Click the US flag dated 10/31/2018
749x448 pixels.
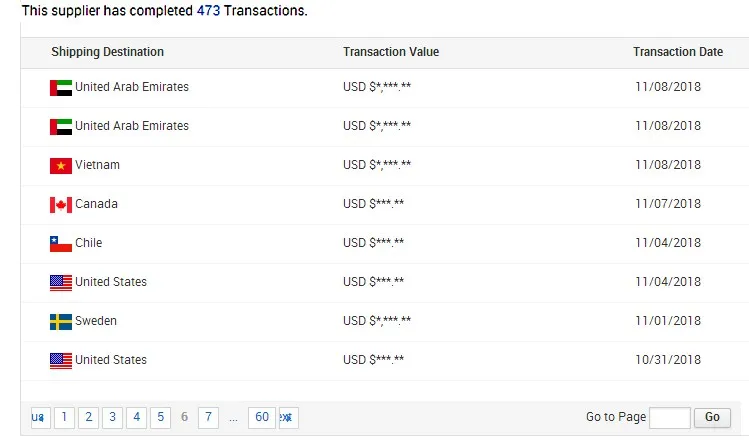(x=60, y=361)
